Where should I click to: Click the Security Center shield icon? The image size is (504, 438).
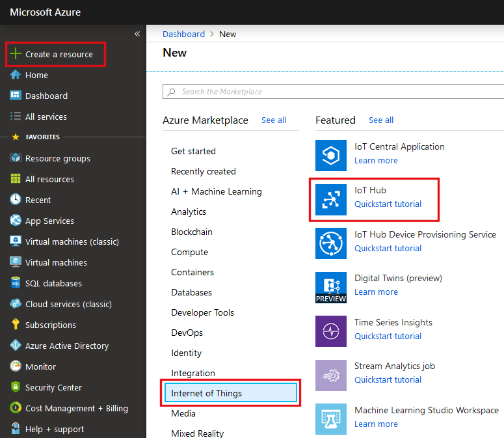pyautogui.click(x=16, y=387)
